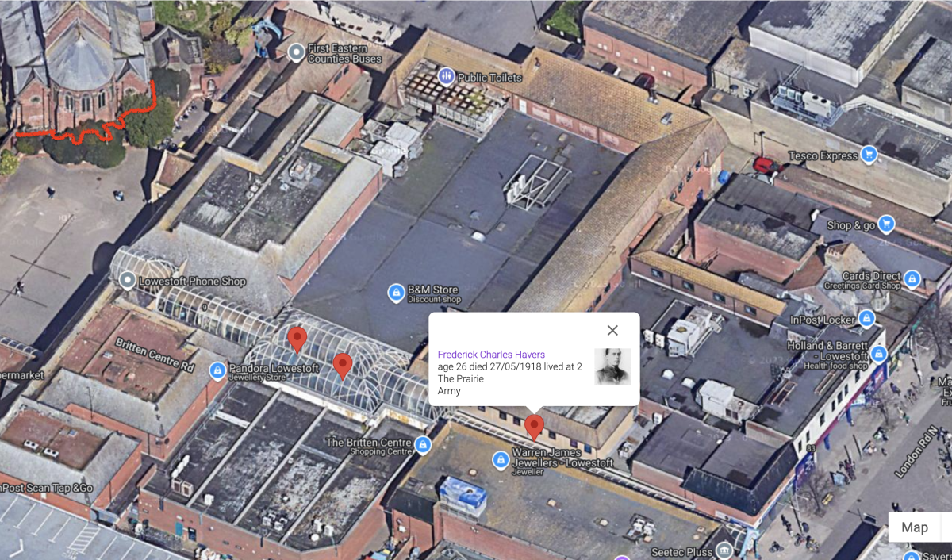Close the Frederick Charles Havers popup

[x=612, y=330]
